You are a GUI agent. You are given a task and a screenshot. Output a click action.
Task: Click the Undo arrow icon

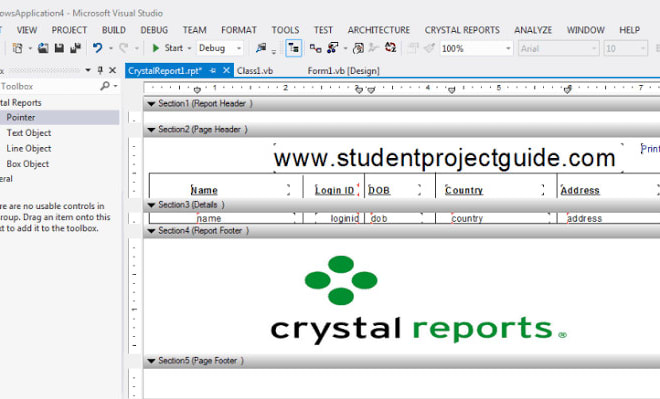98,48
